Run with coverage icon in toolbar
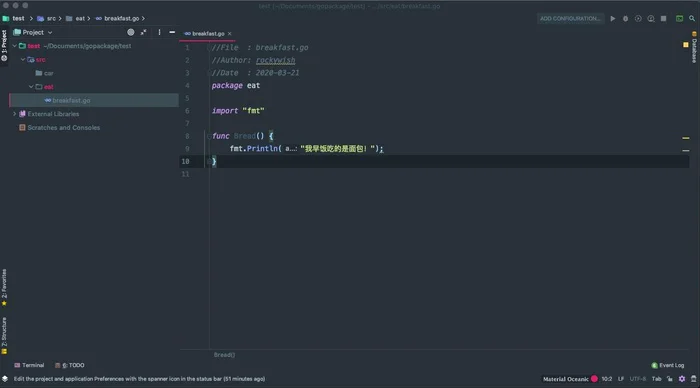This screenshot has height=388, width=700. (638, 18)
